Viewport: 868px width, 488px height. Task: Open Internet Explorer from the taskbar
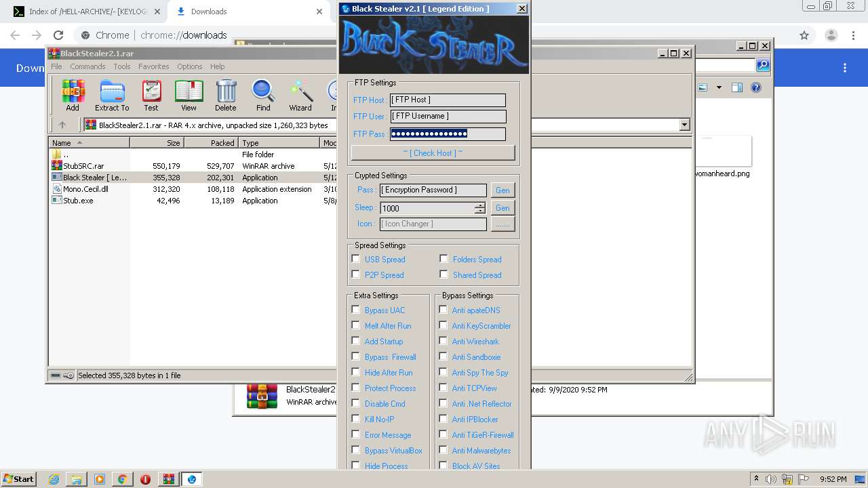tap(54, 479)
